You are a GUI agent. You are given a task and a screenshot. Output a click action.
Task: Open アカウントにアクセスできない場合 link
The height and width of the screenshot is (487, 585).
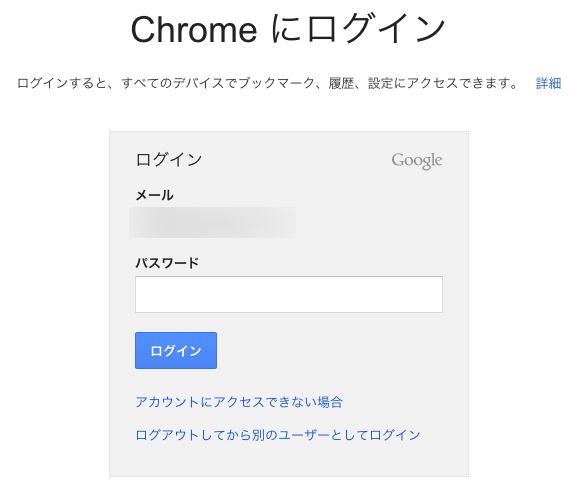pos(239,402)
